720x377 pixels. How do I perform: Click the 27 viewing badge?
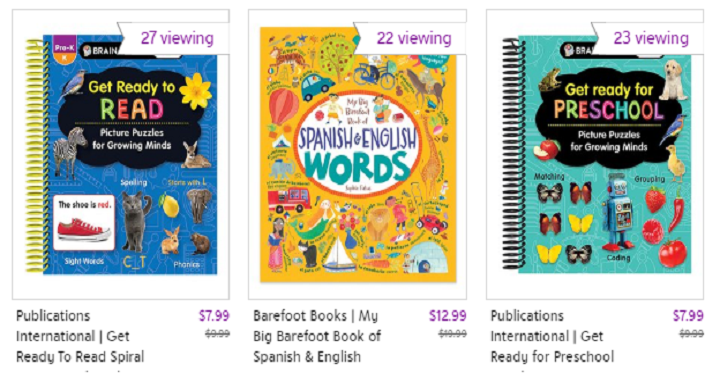click(x=177, y=38)
